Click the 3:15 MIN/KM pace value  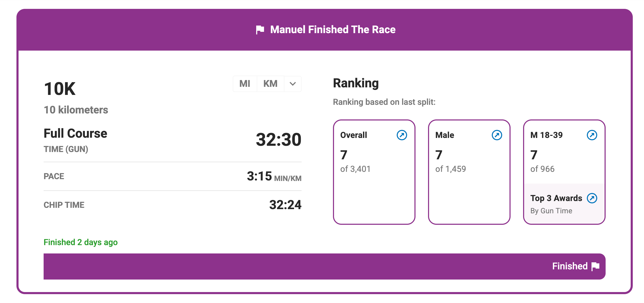(x=274, y=177)
